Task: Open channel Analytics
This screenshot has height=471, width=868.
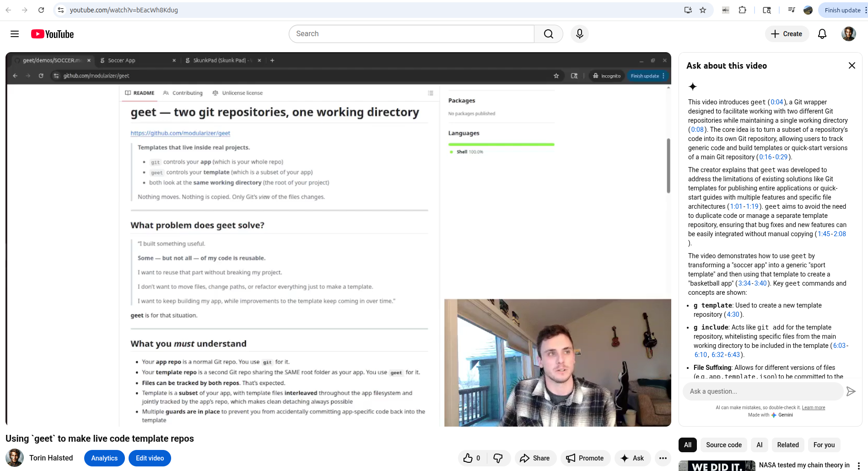Action: pos(104,458)
